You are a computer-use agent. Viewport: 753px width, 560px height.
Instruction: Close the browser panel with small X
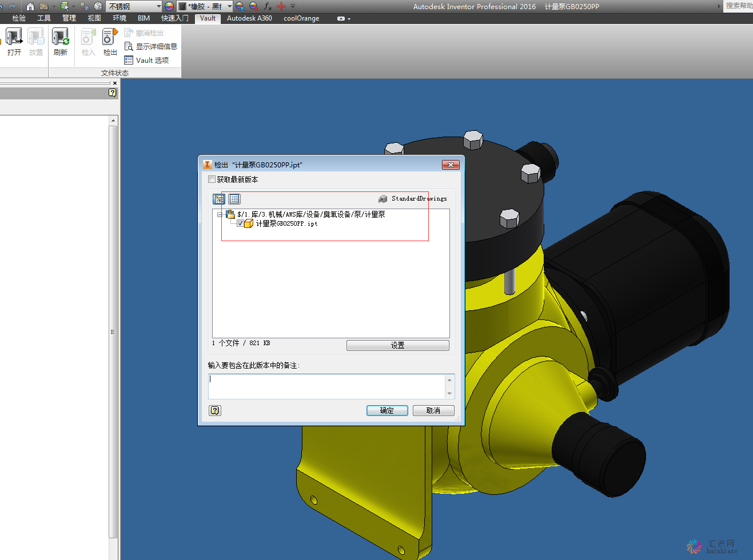coord(114,83)
